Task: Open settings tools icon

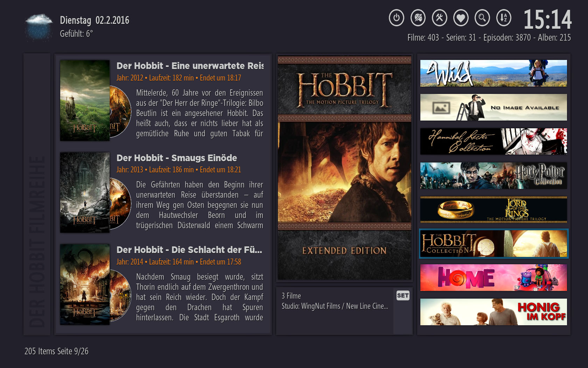Action: pyautogui.click(x=440, y=18)
